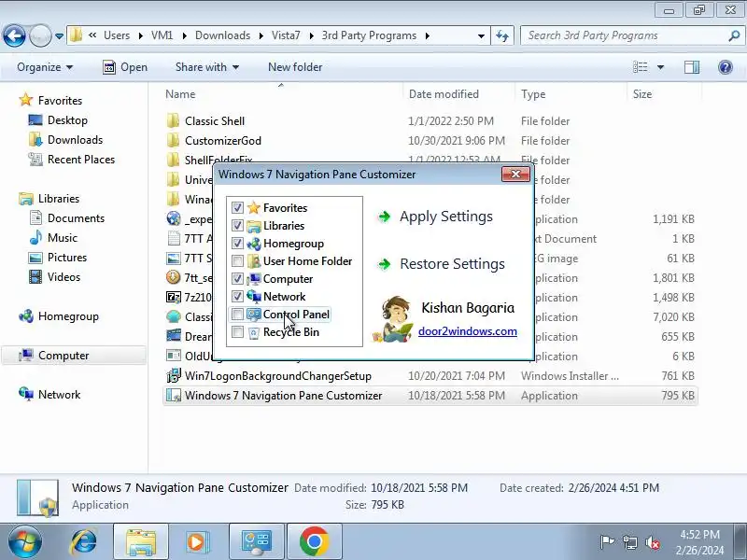Uncheck the Libraries checkbox in Customizer
Image resolution: width=747 pixels, height=560 pixels.
(x=237, y=225)
